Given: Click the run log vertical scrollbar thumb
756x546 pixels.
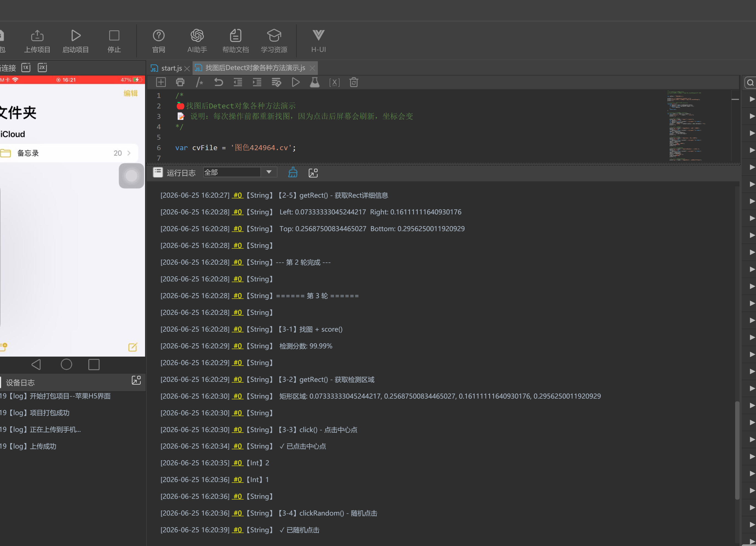Looking at the screenshot, I should click(737, 450).
